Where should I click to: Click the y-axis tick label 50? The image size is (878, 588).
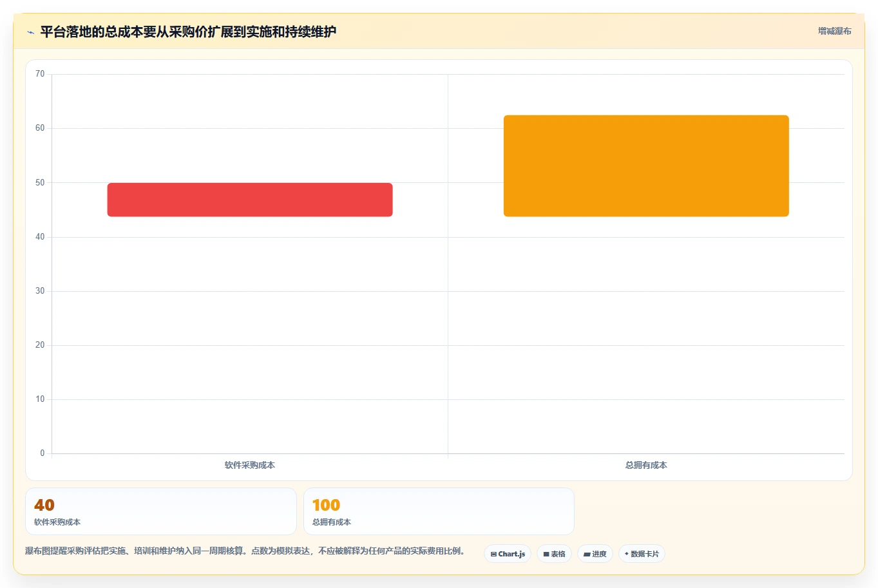[40, 183]
